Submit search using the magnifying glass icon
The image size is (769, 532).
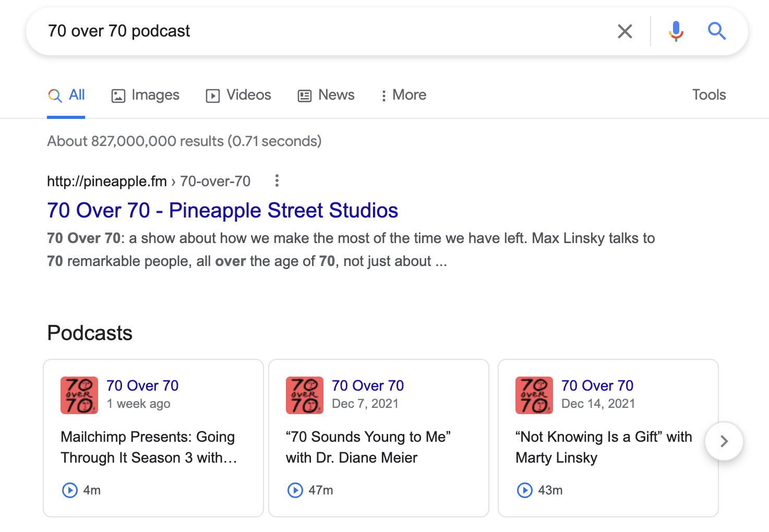click(x=717, y=31)
